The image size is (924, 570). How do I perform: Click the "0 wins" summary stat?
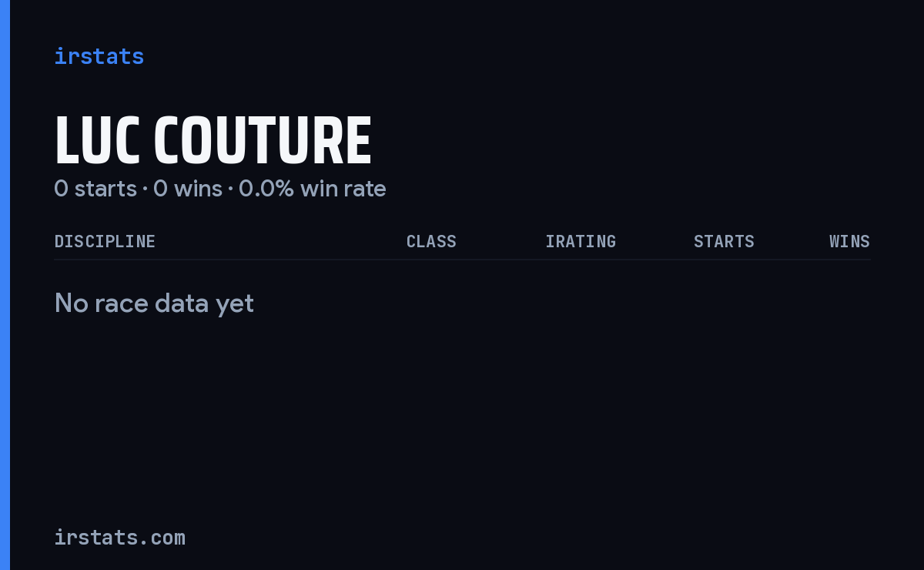pyautogui.click(x=188, y=189)
